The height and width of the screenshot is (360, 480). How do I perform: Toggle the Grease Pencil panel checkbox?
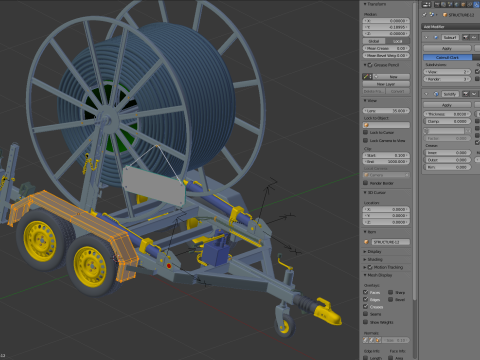click(370, 65)
